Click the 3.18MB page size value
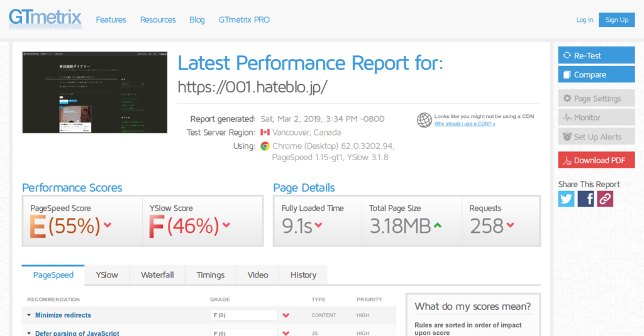 399,226
